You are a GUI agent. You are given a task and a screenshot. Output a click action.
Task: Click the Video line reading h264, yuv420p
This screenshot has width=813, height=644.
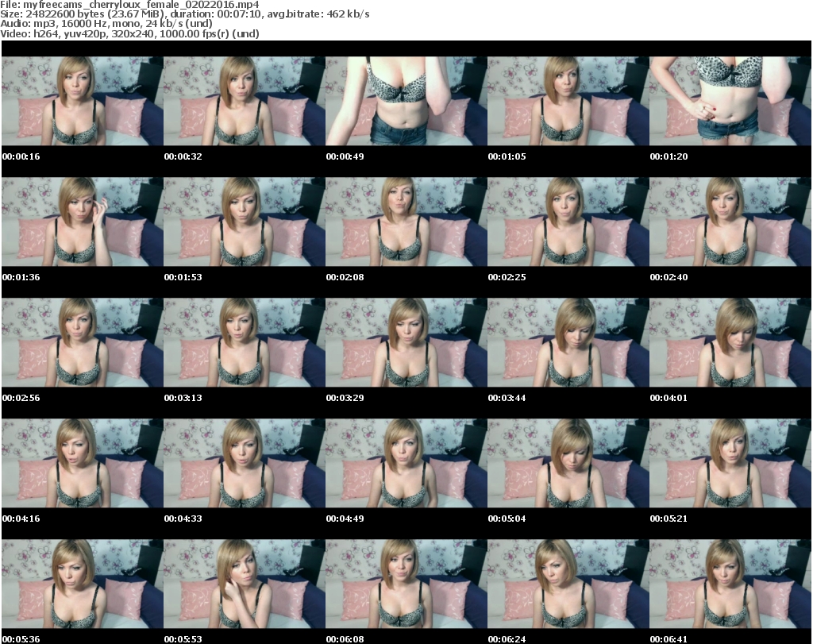point(129,33)
